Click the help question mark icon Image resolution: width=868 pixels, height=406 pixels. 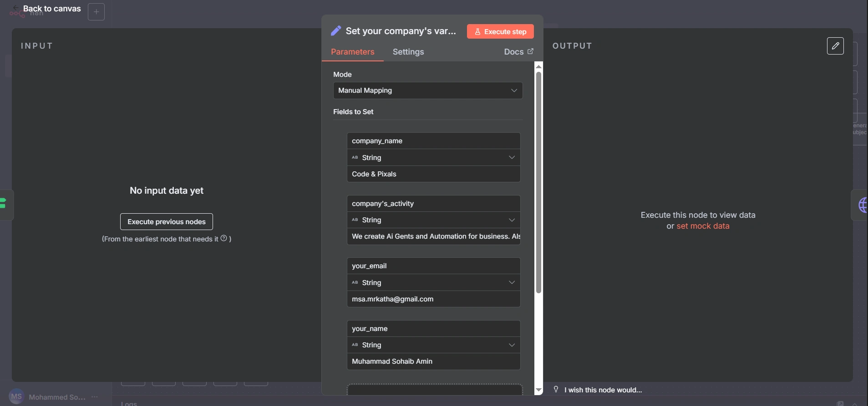(x=223, y=238)
